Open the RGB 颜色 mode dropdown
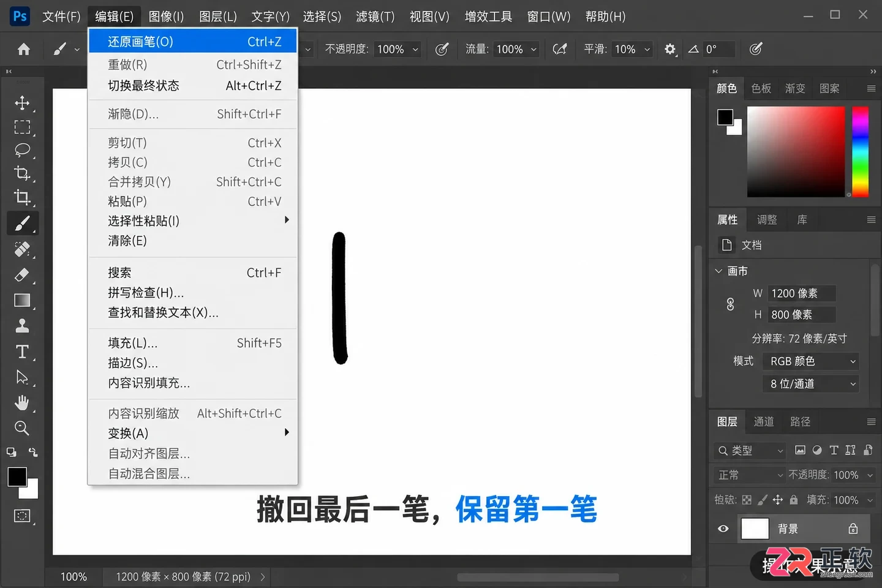 (x=811, y=361)
